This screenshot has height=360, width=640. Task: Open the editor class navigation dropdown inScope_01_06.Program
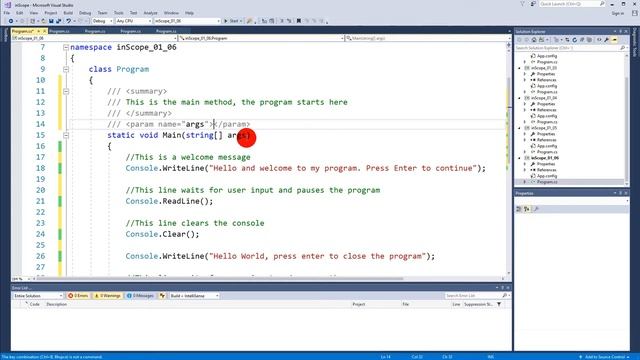pyautogui.click(x=261, y=38)
